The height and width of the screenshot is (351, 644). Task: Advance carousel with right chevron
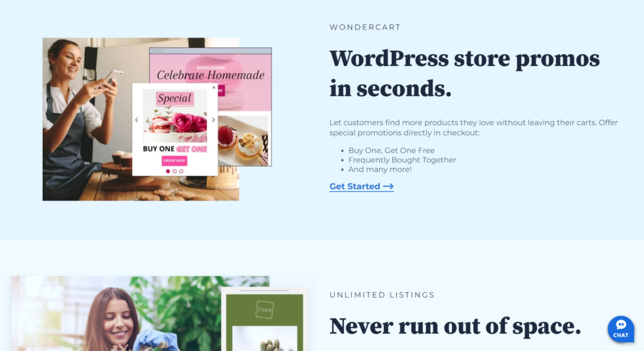pyautogui.click(x=213, y=120)
